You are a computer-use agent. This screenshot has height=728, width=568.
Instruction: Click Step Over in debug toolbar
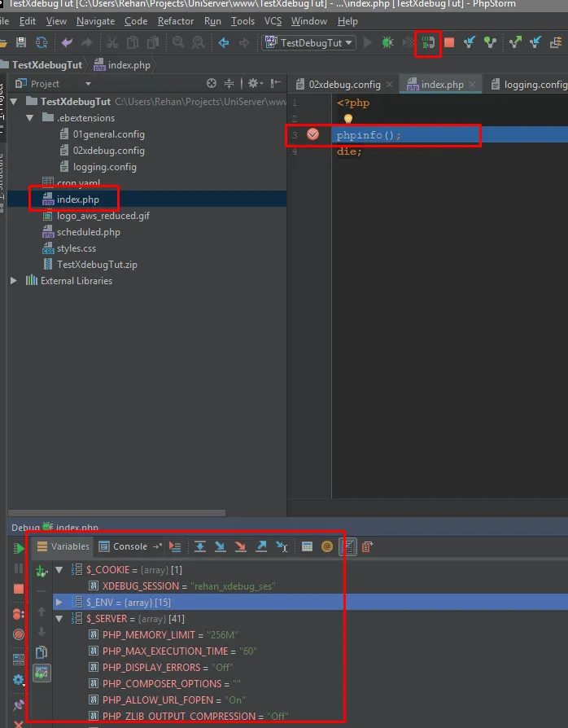point(200,547)
